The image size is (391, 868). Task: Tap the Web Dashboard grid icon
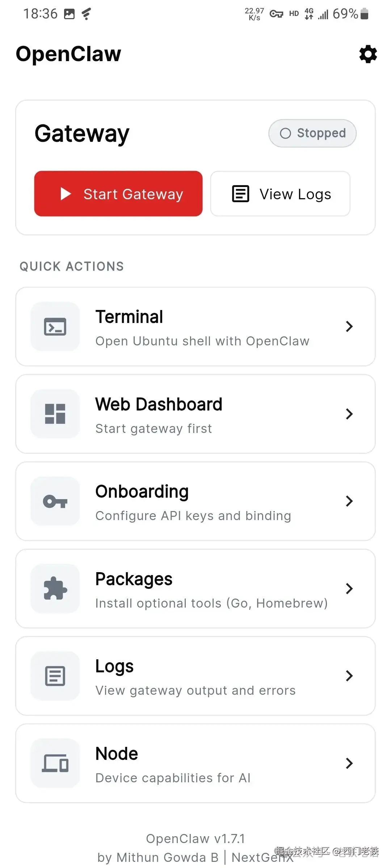[55, 414]
